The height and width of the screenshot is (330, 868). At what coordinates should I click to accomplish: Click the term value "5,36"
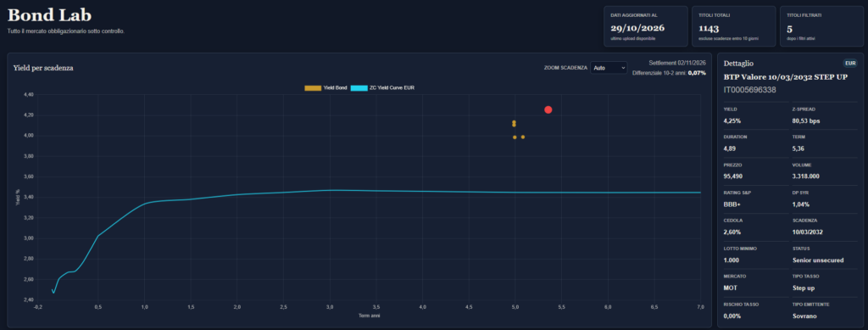tap(798, 148)
